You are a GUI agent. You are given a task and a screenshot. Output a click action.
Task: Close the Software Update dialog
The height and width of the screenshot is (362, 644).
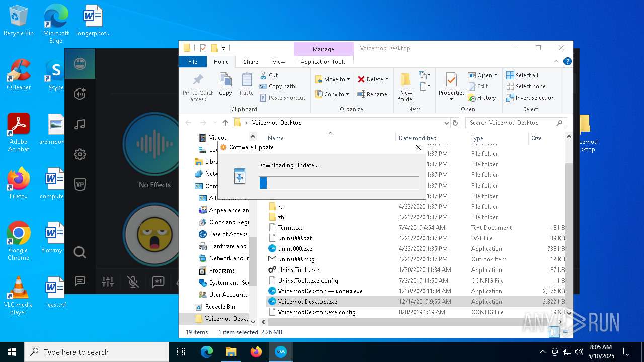tap(418, 147)
